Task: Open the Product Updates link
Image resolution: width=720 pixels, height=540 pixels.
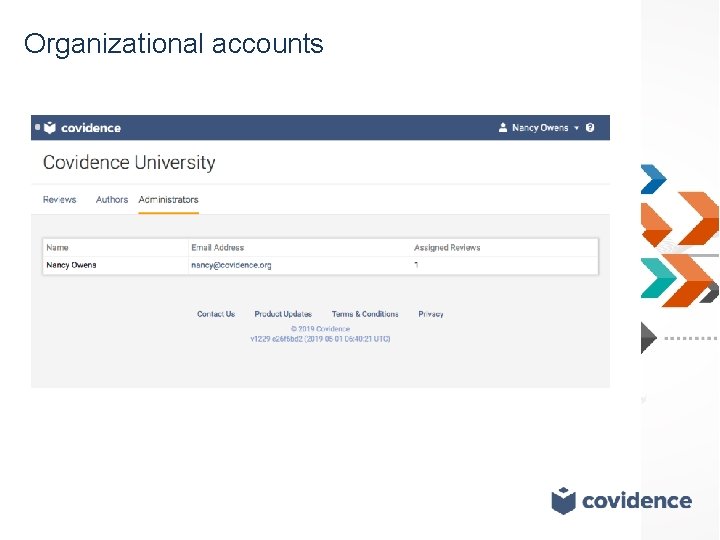Action: (283, 314)
